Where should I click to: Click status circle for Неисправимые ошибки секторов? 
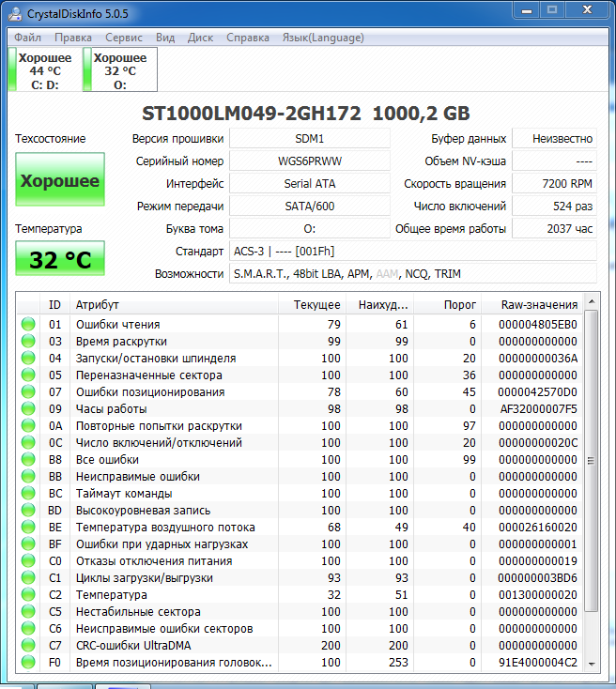(28, 628)
